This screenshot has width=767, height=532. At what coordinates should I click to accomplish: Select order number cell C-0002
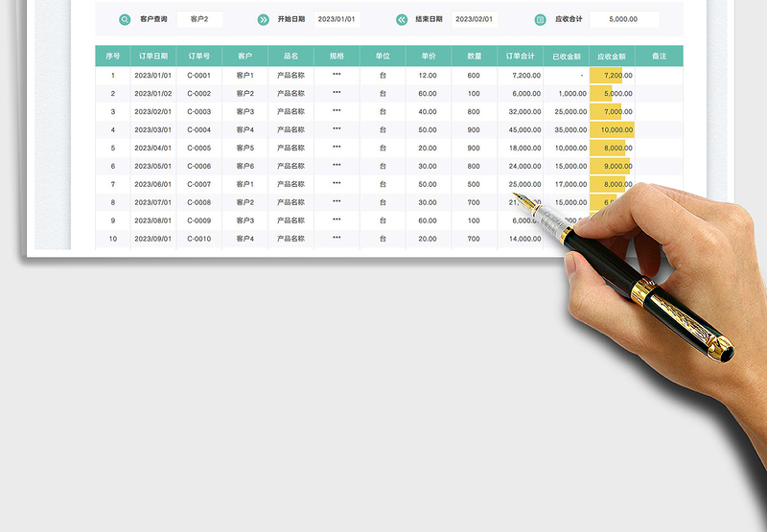(x=199, y=93)
